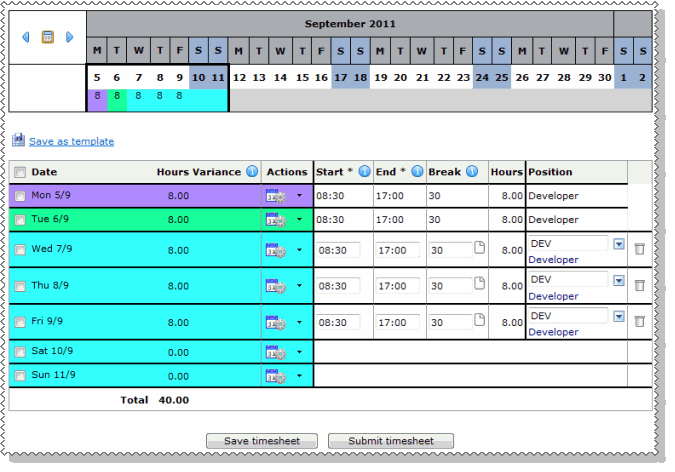Viewport: 675px width, 472px height.
Task: Click the Save timesheet button
Action: (262, 441)
